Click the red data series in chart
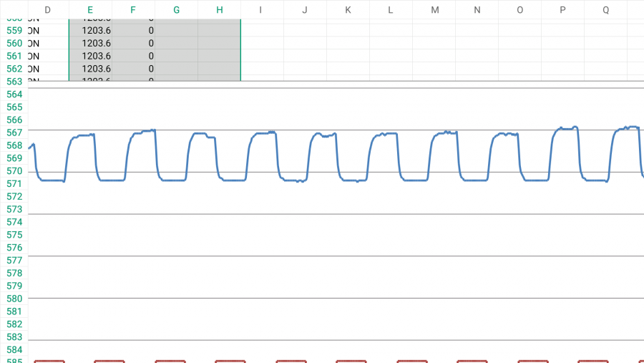This screenshot has width=644, height=363. (x=109, y=361)
